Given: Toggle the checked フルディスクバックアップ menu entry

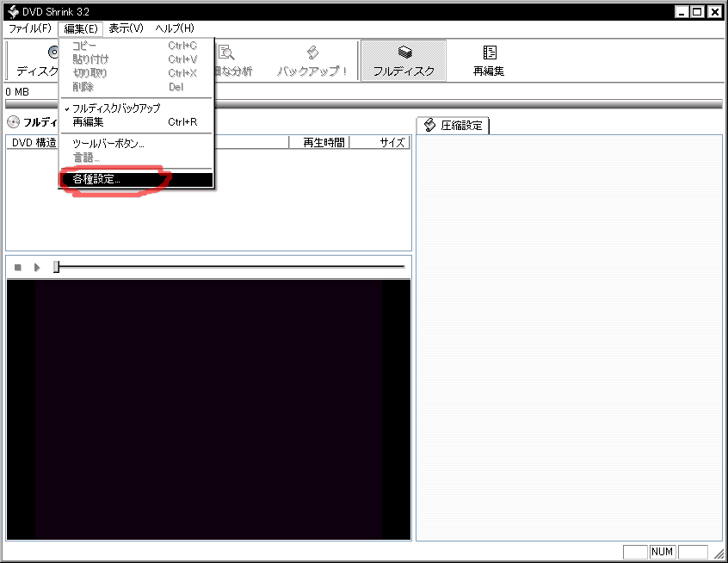Looking at the screenshot, I should pos(137,108).
